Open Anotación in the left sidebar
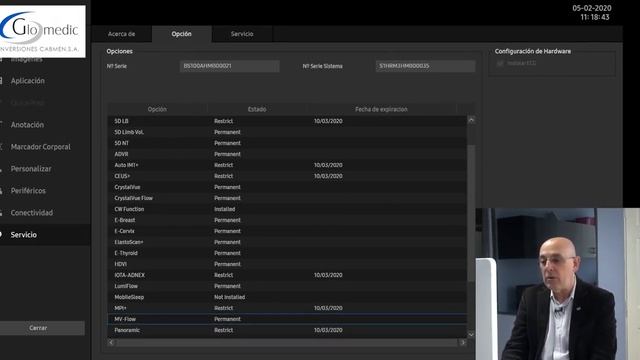 point(27,125)
